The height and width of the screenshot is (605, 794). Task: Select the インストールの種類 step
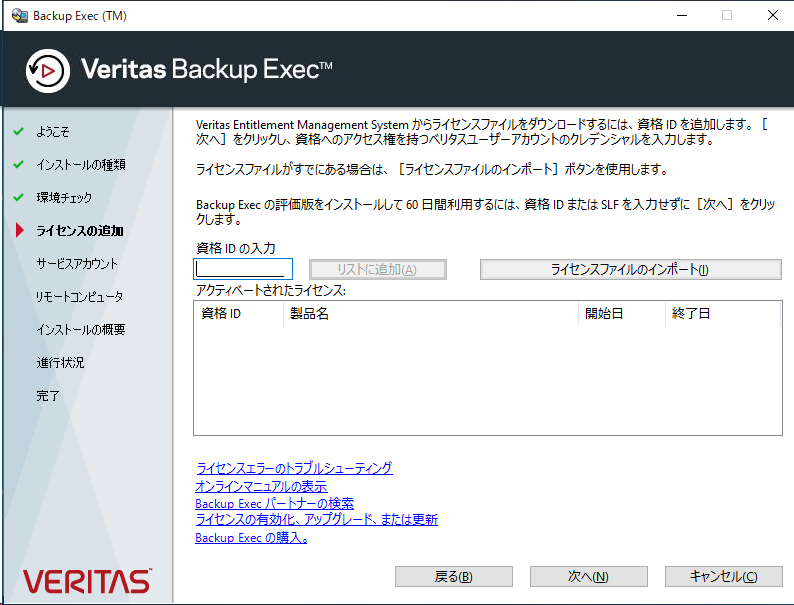tap(81, 165)
